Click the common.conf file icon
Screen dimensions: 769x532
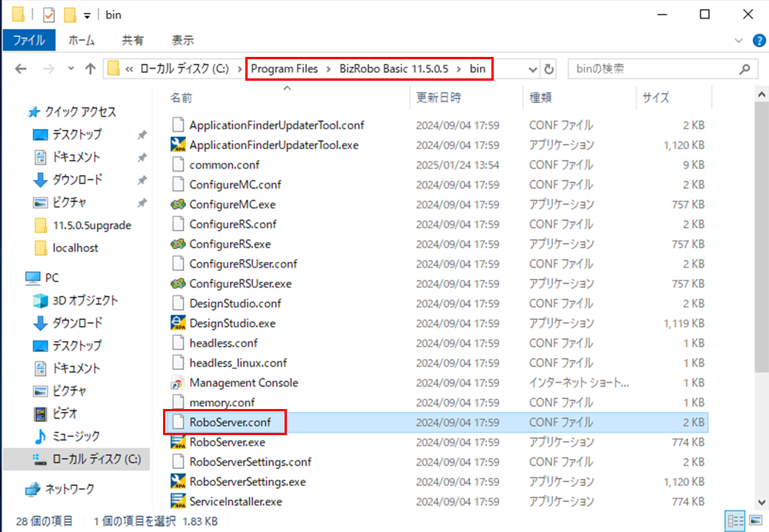coord(178,165)
